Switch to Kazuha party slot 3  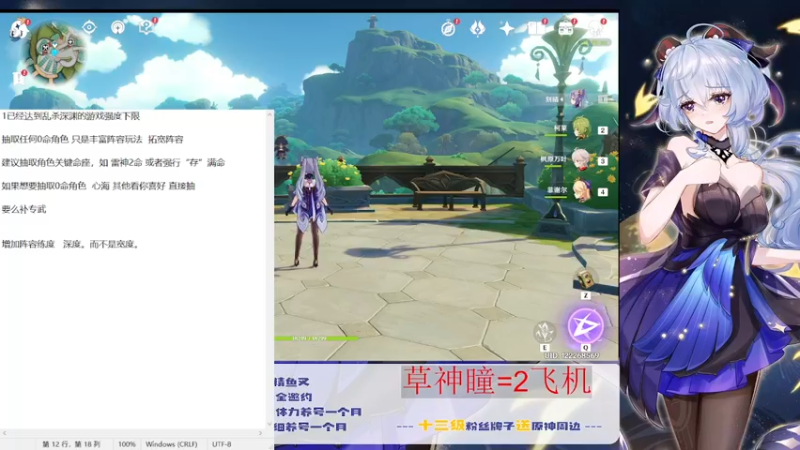(x=580, y=160)
